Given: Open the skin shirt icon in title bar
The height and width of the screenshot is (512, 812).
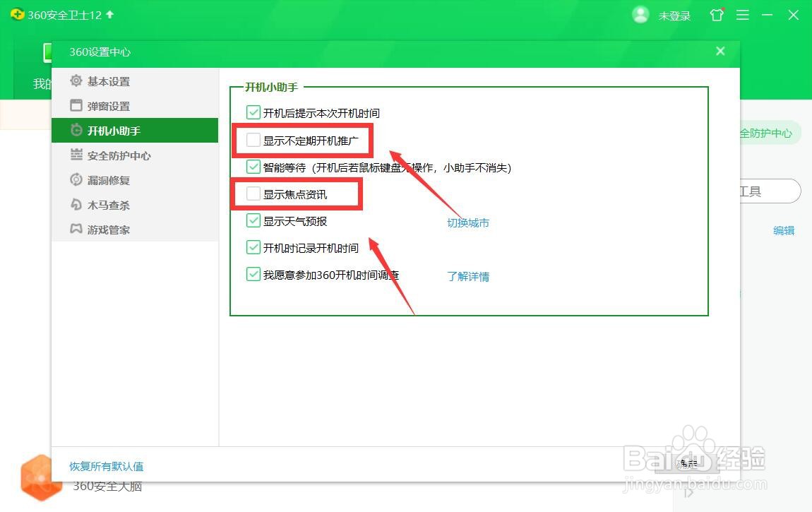Looking at the screenshot, I should (717, 15).
